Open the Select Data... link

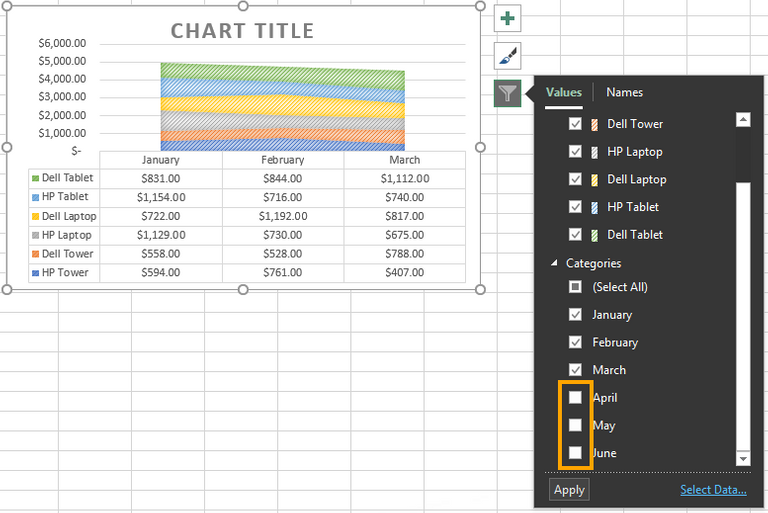(713, 490)
